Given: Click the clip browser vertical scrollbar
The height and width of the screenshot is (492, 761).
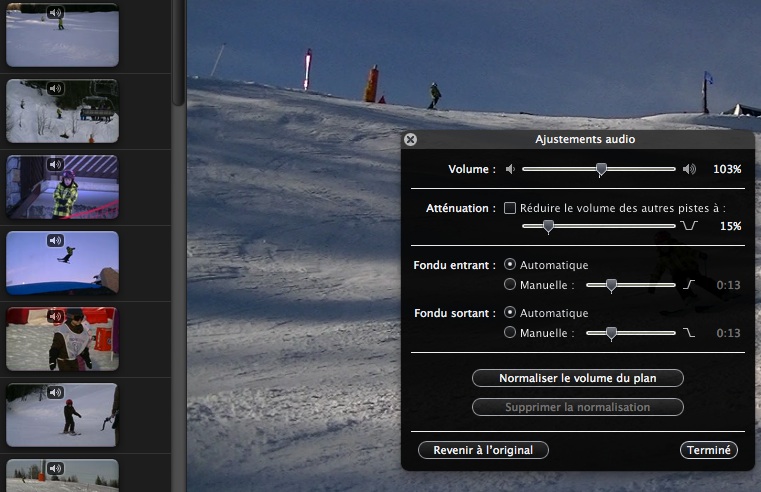Looking at the screenshot, I should pyautogui.click(x=178, y=51).
